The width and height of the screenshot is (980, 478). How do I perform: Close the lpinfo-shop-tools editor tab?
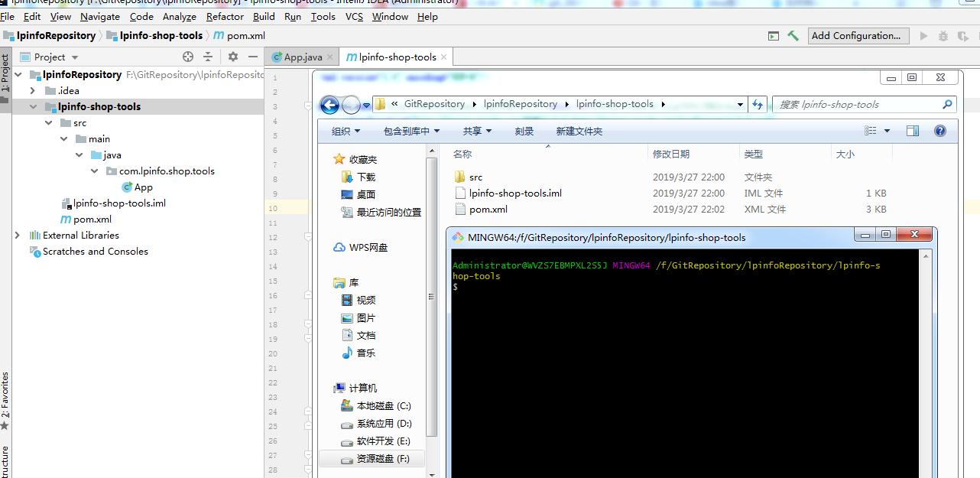444,57
